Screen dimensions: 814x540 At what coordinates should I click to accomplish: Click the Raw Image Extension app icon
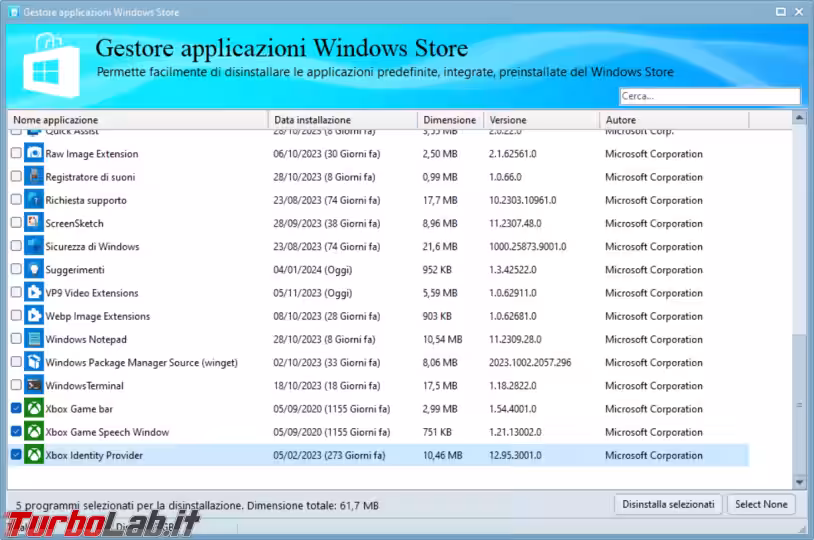pos(34,154)
